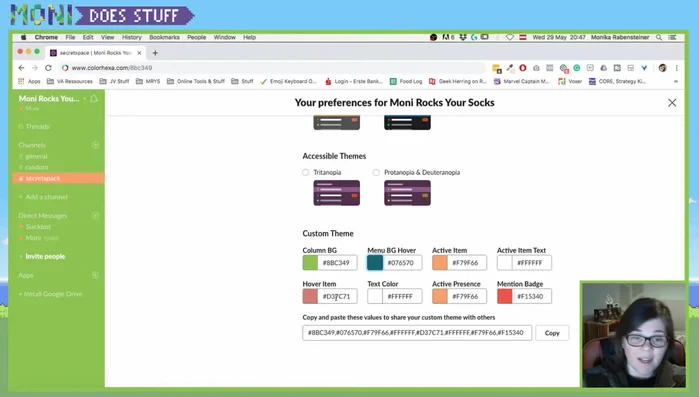Viewport: 699px width, 397px height.
Task: Open a new browser tab with plus
Action: [155, 53]
